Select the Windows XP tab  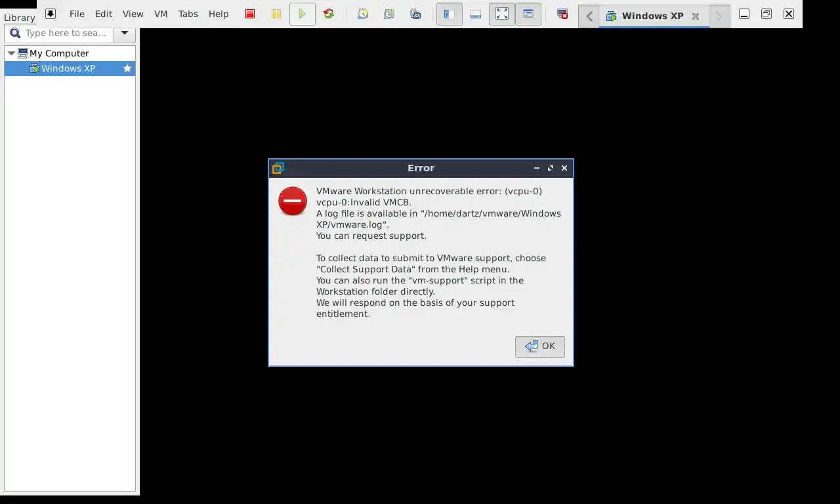[x=652, y=16]
